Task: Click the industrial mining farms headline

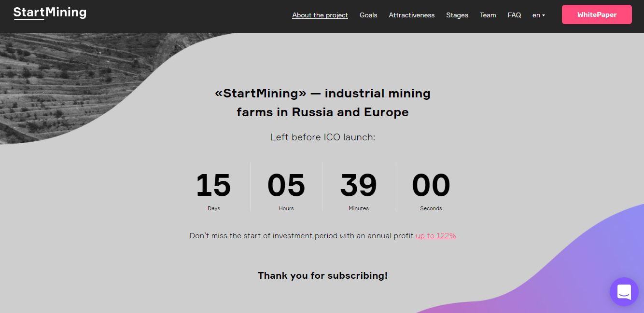Action: pyautogui.click(x=322, y=103)
